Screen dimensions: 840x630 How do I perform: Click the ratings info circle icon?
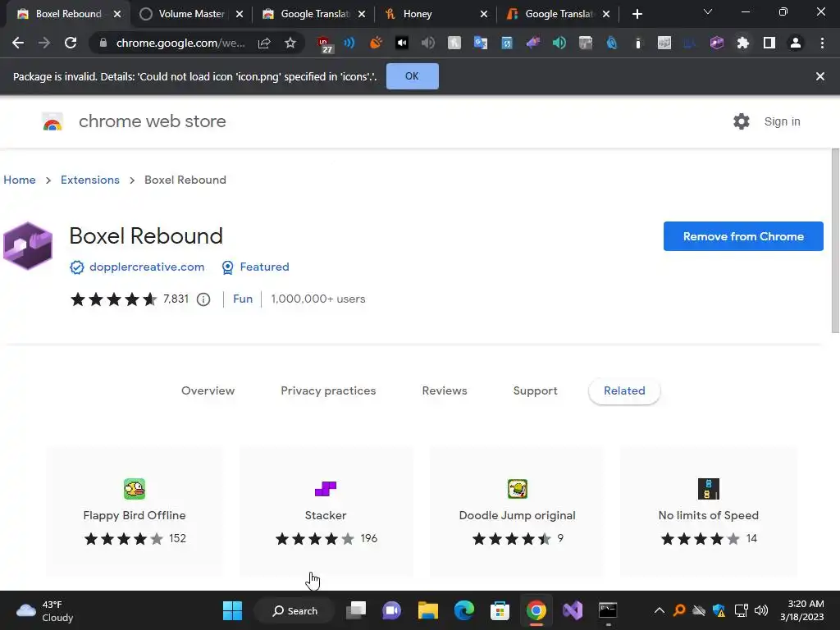pos(203,299)
